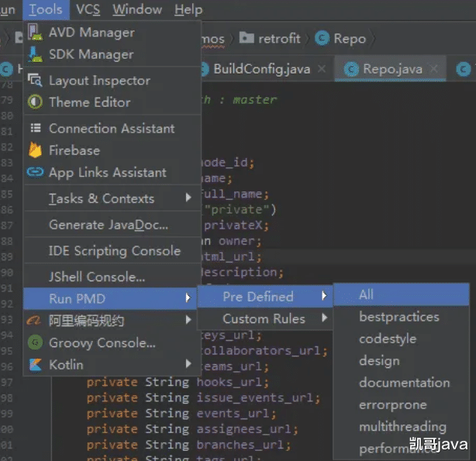
Task: Expand the Pre Defined submenu arrow
Action: pyautogui.click(x=324, y=296)
